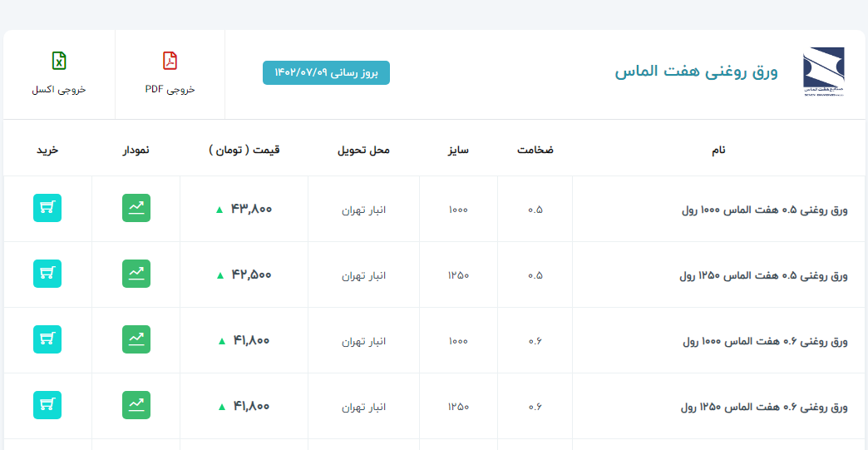868x450 pixels.
Task: Click cart icon for ورق روغنی ۰.۵ ۱۰۰۰ رول
Action: pos(47,208)
